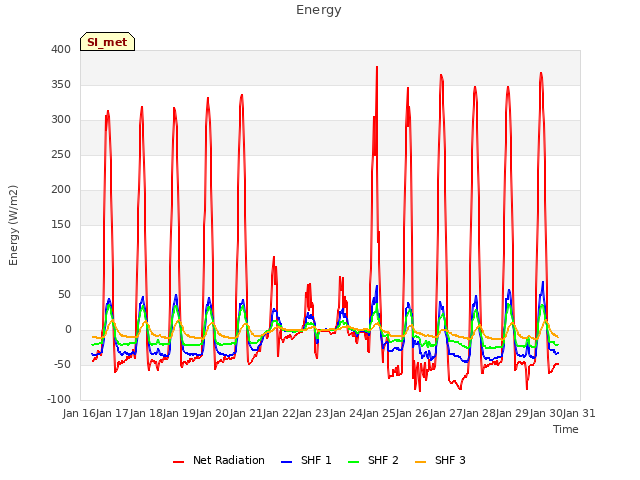Viewport: 640px width, 480px height.
Task: Toggle SHF 1 legend entry
Action: click(306, 460)
